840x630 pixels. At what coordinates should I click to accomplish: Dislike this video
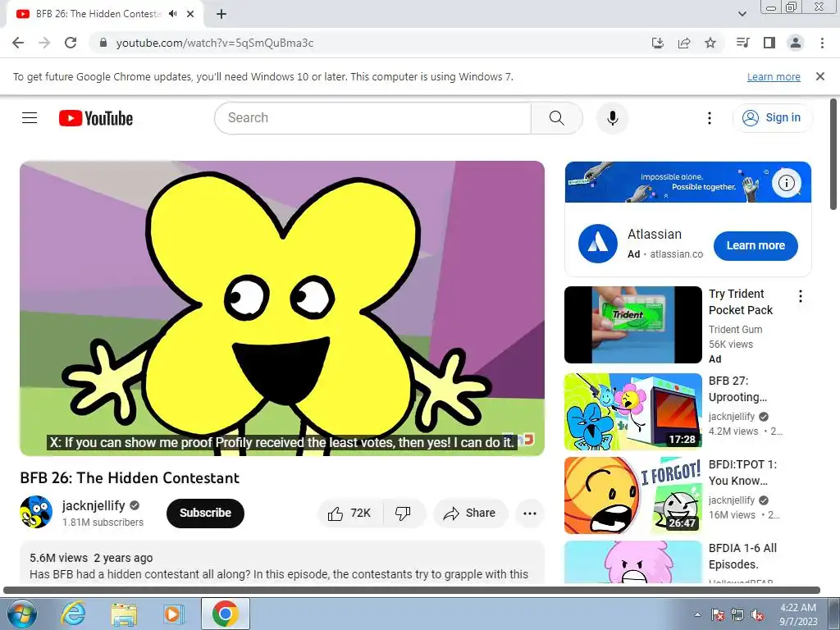[x=404, y=514]
